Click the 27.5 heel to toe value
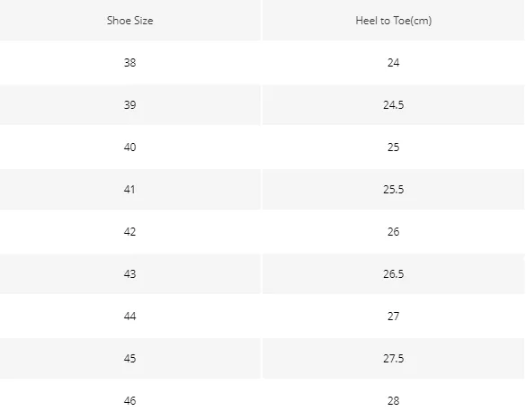The height and width of the screenshot is (420, 526). (x=393, y=359)
